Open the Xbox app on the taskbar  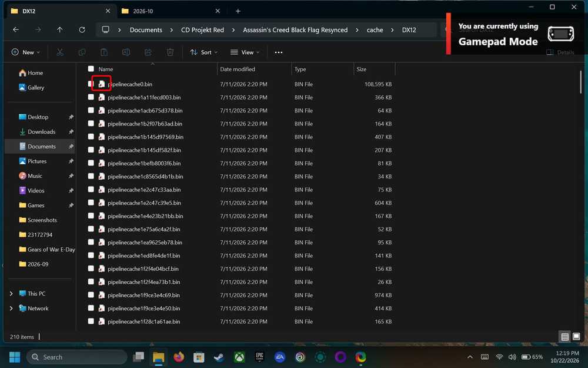pyautogui.click(x=239, y=357)
